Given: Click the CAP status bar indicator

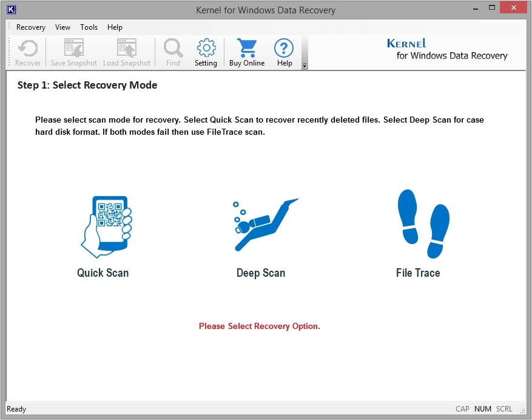Looking at the screenshot, I should pyautogui.click(x=462, y=409).
